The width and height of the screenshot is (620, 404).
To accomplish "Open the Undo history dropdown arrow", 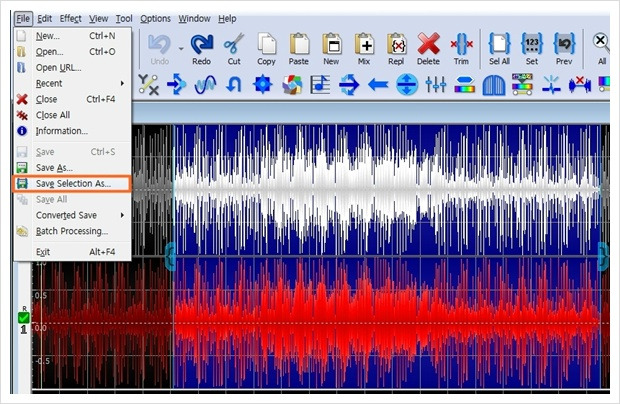I will pos(181,49).
